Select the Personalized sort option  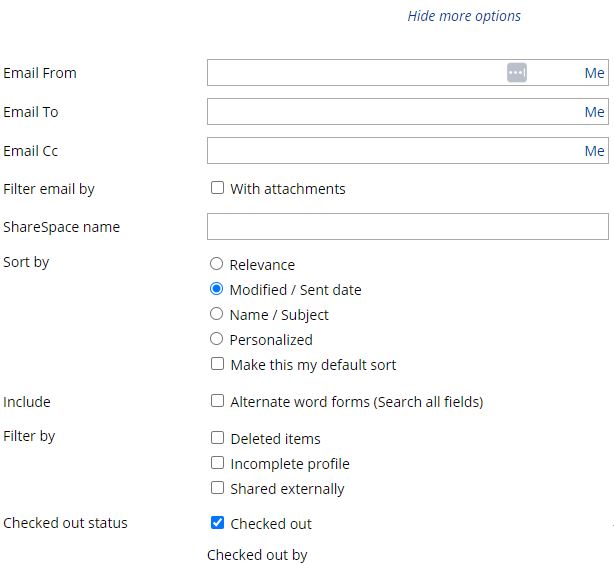216,339
